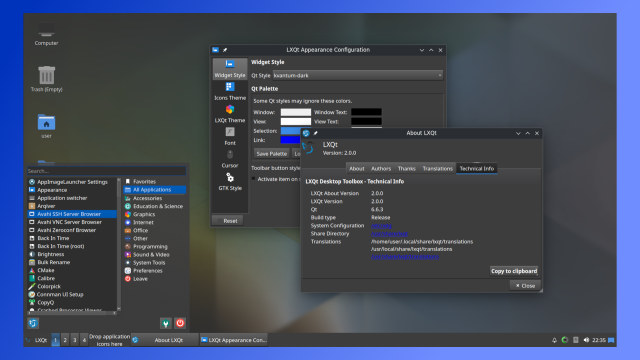The image size is (640, 360).
Task: Launch Calibre from the application list
Action: tap(72, 278)
